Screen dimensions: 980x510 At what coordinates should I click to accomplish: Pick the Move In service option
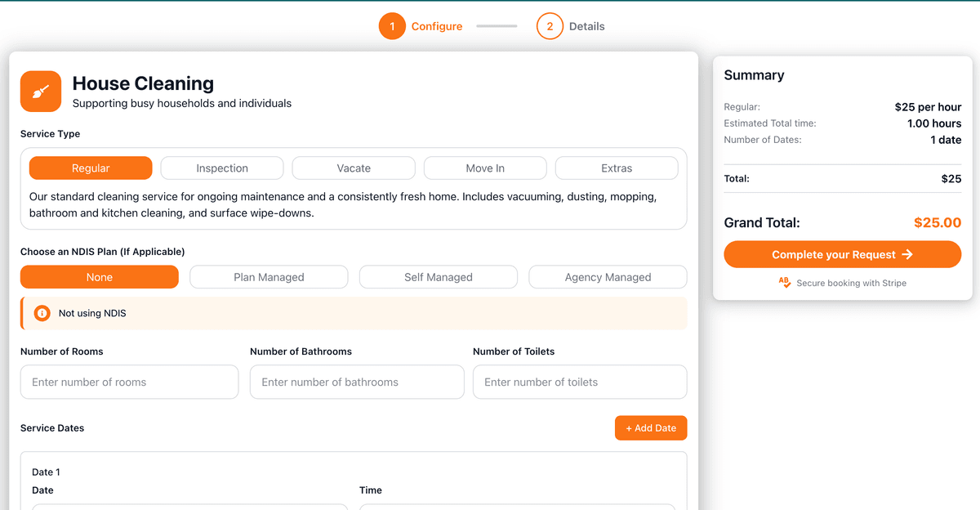pos(485,168)
